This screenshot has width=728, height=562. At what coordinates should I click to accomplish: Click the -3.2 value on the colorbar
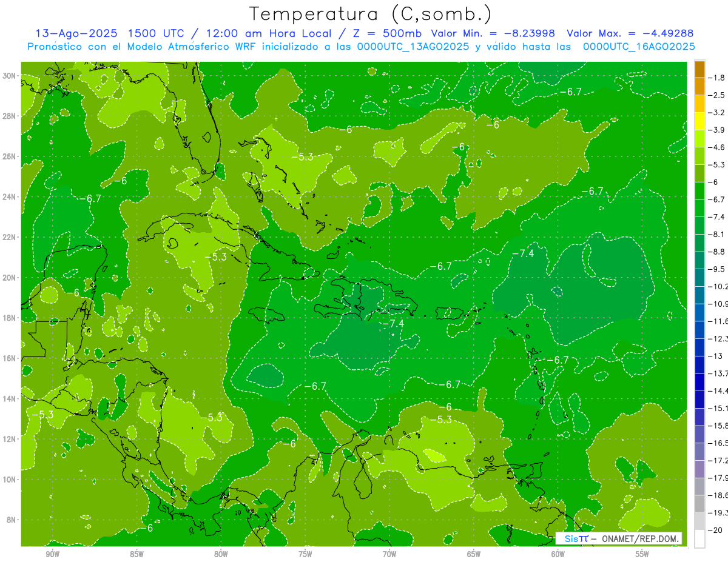(718, 113)
